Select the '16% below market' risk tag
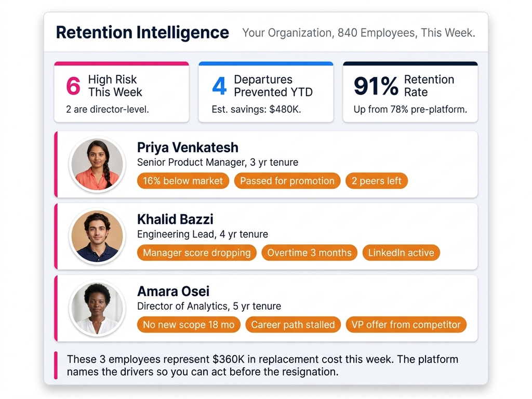The width and height of the screenshot is (532, 399). coord(183,181)
